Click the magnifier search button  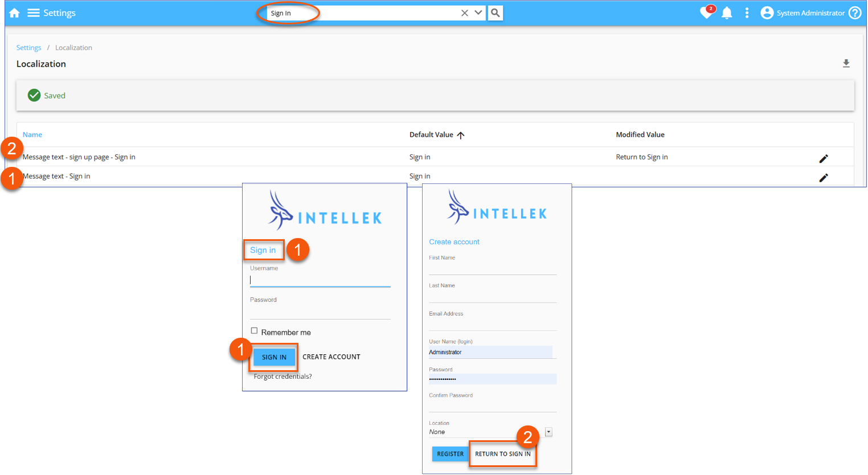click(496, 13)
